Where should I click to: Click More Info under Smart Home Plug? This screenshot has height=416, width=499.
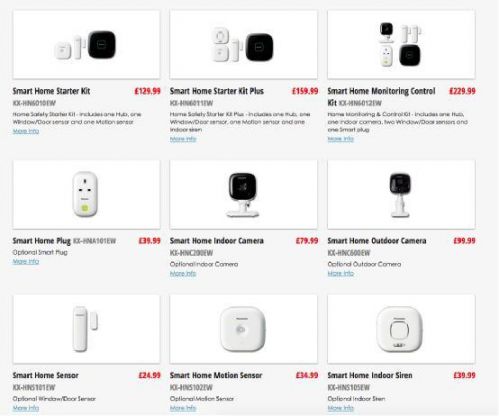(x=26, y=262)
